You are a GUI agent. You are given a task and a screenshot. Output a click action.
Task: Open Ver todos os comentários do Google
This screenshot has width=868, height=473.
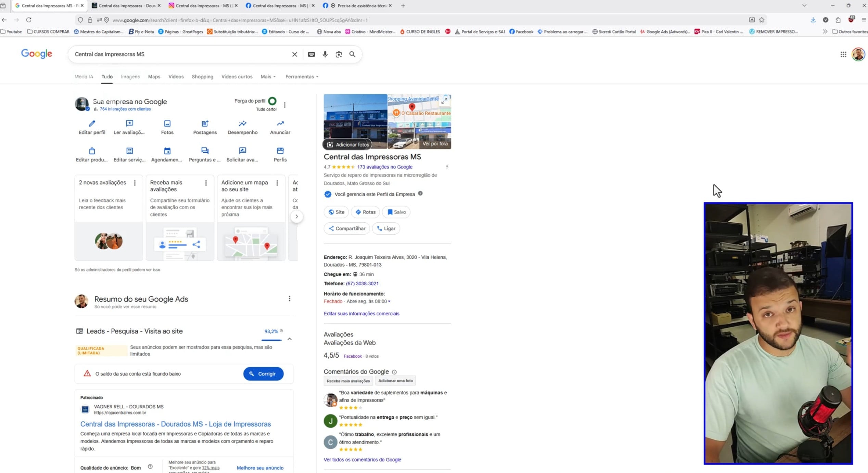[x=362, y=459]
